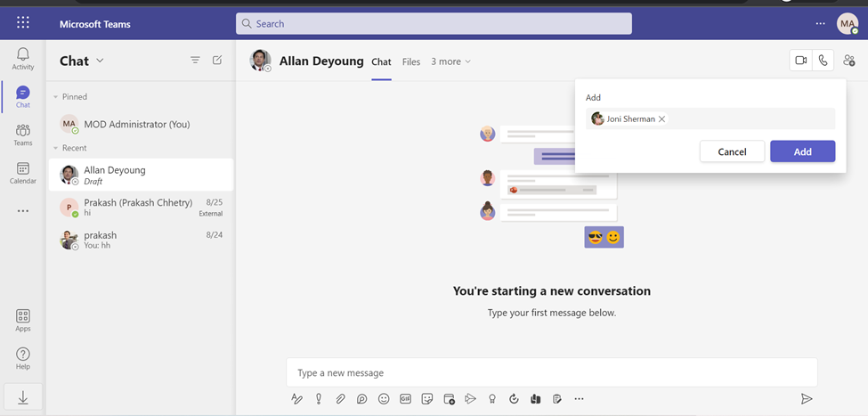The image size is (868, 416).
Task: Click the Add button
Action: [803, 151]
